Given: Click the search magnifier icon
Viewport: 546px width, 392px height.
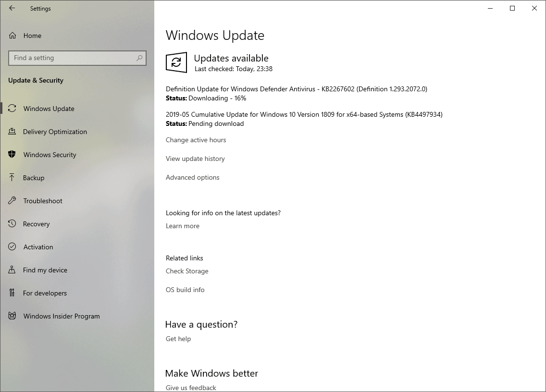Looking at the screenshot, I should click(139, 58).
